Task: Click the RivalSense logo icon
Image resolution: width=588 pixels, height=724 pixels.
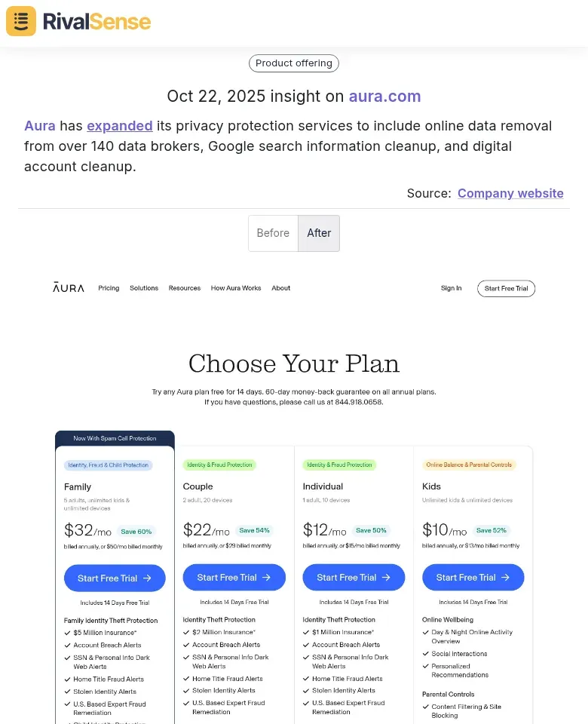Action: coord(21,21)
